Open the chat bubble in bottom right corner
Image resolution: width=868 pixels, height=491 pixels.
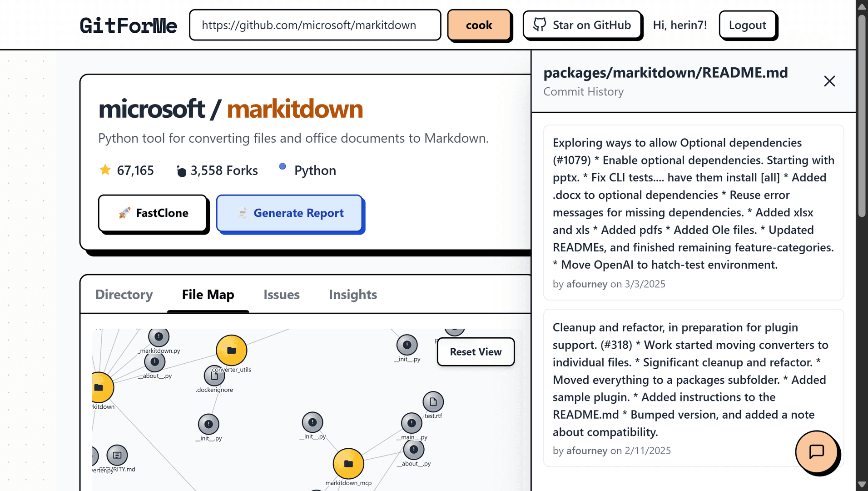point(817,453)
